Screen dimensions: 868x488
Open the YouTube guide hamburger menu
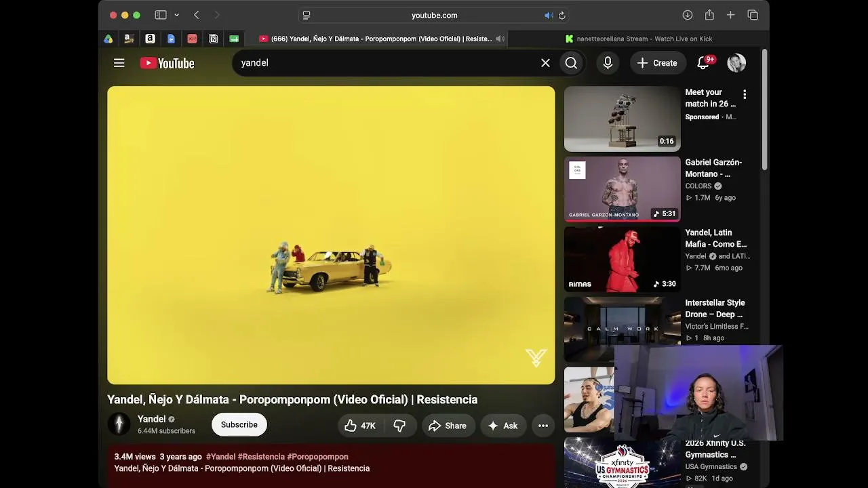click(119, 63)
